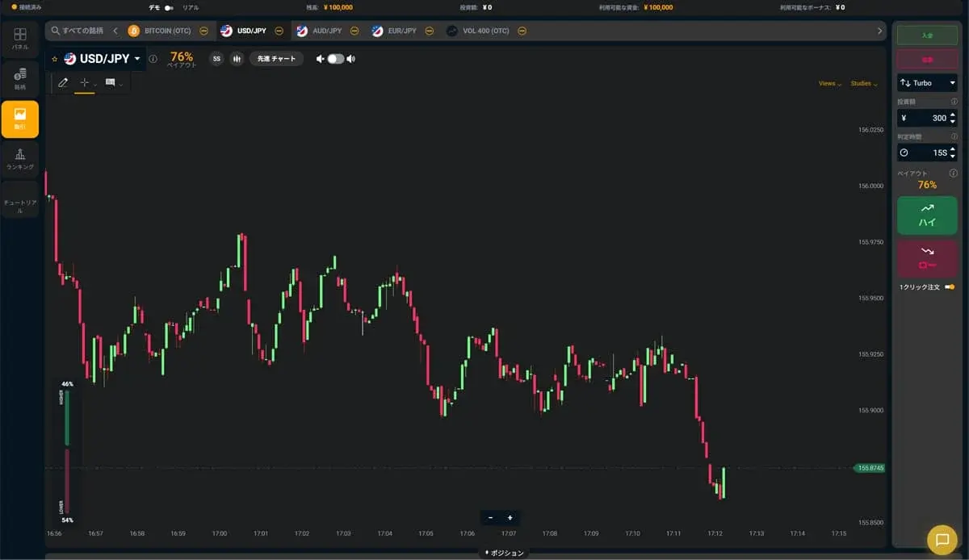
Task: Expand the Studies dropdown
Action: click(863, 83)
